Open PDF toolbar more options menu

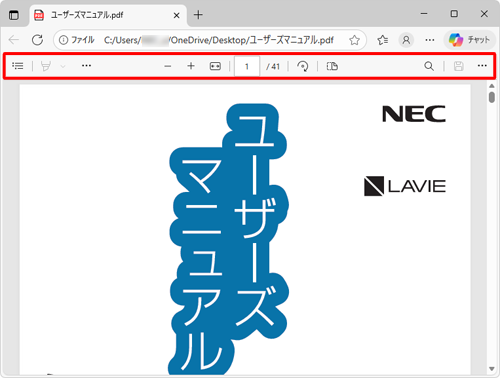(482, 66)
